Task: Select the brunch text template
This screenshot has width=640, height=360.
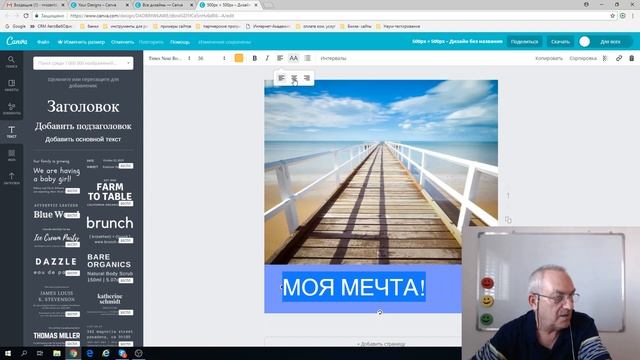Action: point(110,229)
